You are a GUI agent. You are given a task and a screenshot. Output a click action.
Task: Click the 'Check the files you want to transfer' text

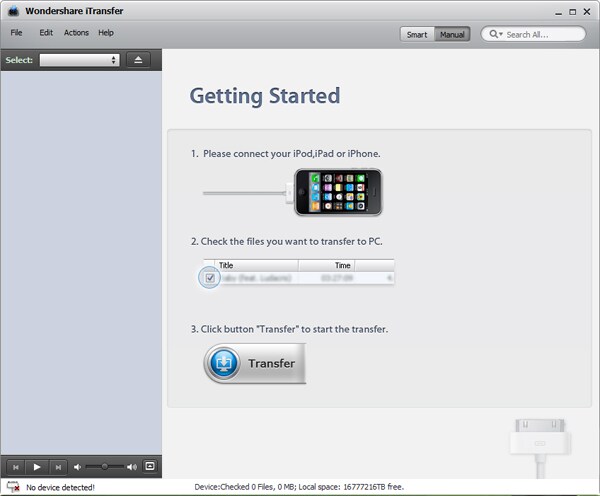click(x=292, y=241)
